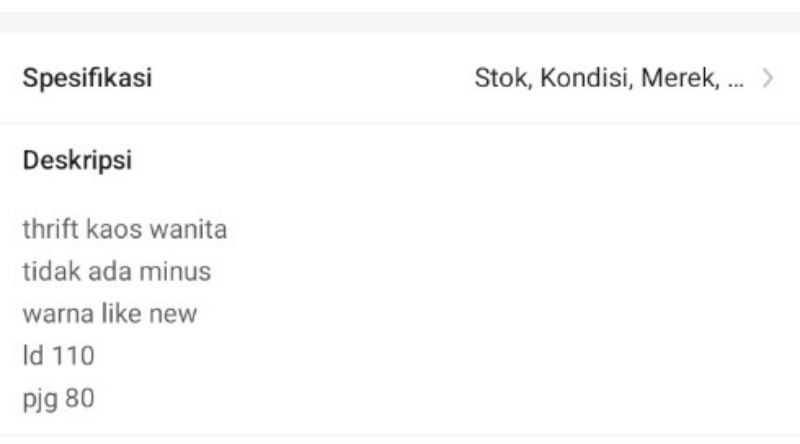Tap the ellipsis after Merek
The width and height of the screenshot is (800, 444).
pyautogui.click(x=736, y=84)
